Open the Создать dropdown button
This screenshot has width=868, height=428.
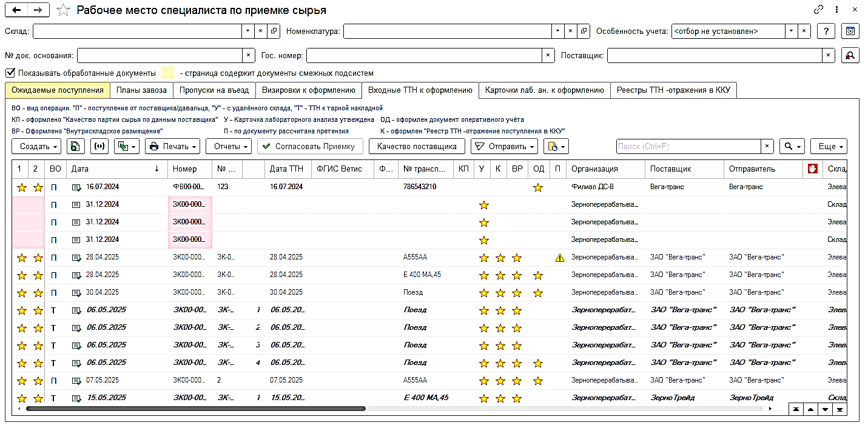pos(36,146)
